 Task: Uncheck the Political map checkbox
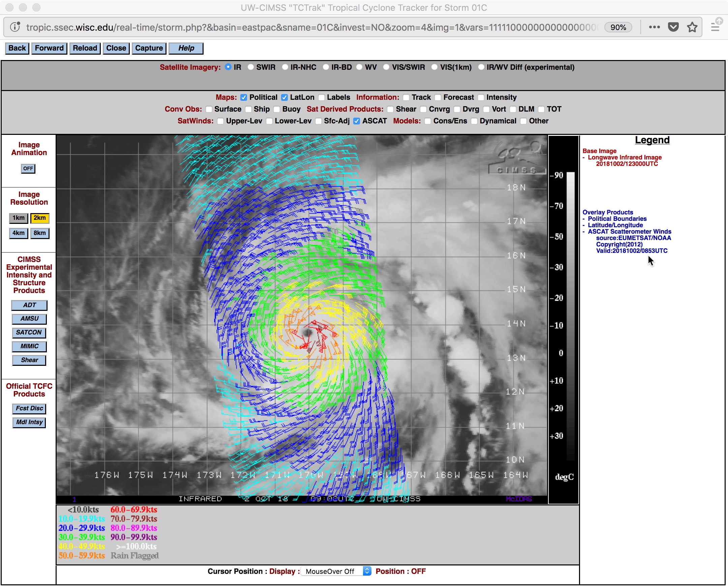[244, 97]
